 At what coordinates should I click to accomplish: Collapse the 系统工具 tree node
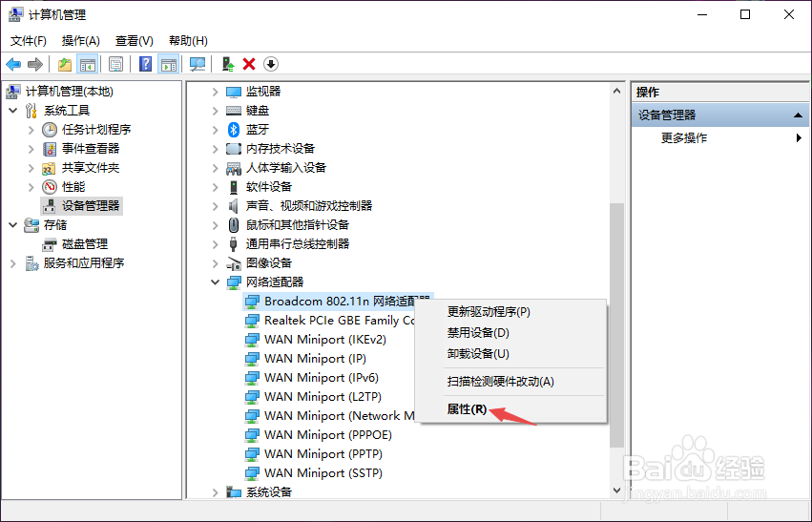13,111
